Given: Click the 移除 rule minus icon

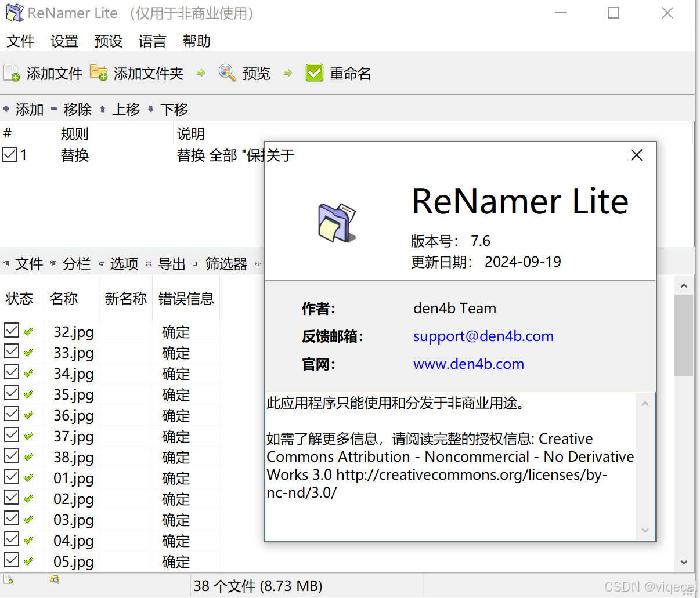Looking at the screenshot, I should pyautogui.click(x=54, y=109).
